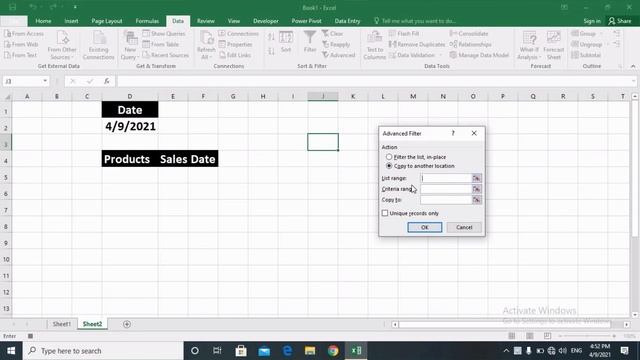Click the From Web icon
The width and height of the screenshot is (640, 360).
[7, 44]
